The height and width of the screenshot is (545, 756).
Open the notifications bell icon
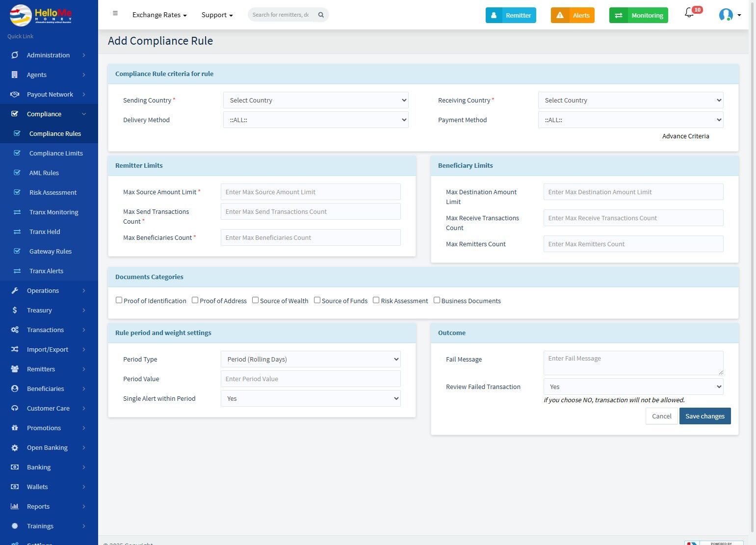689,14
